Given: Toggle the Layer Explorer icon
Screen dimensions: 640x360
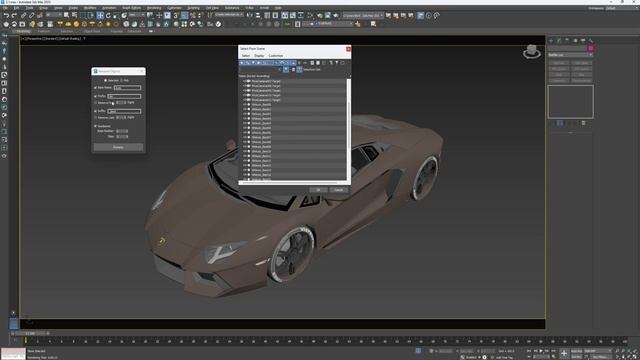Looking at the screenshot, I should (275, 16).
